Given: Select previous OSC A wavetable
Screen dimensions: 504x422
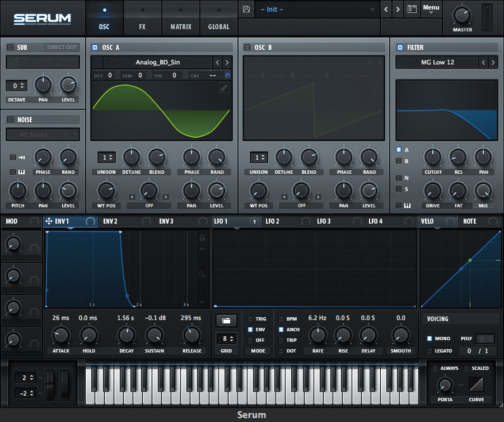Looking at the screenshot, I should (x=218, y=62).
